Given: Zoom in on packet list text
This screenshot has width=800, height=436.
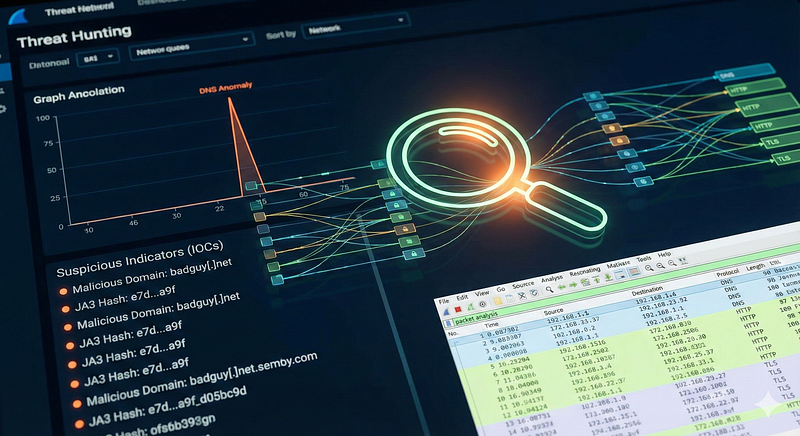Looking at the screenshot, I should [x=649, y=268].
